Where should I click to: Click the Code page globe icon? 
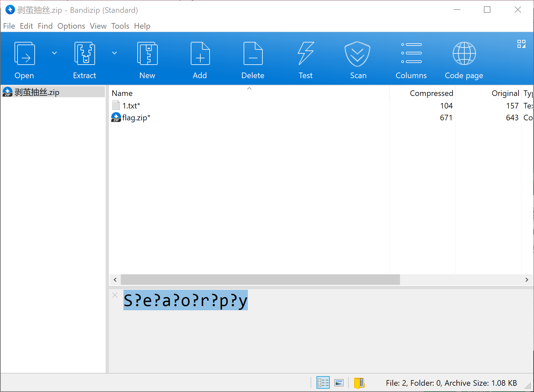point(464,54)
